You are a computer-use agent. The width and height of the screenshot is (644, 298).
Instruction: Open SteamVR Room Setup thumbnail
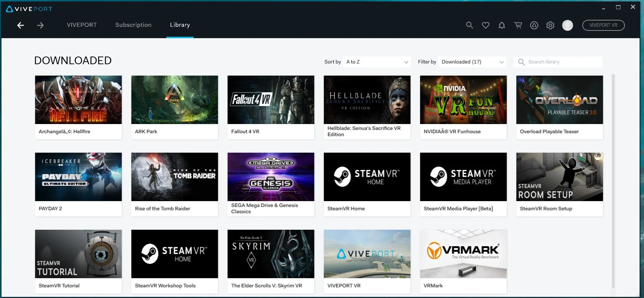(560, 177)
